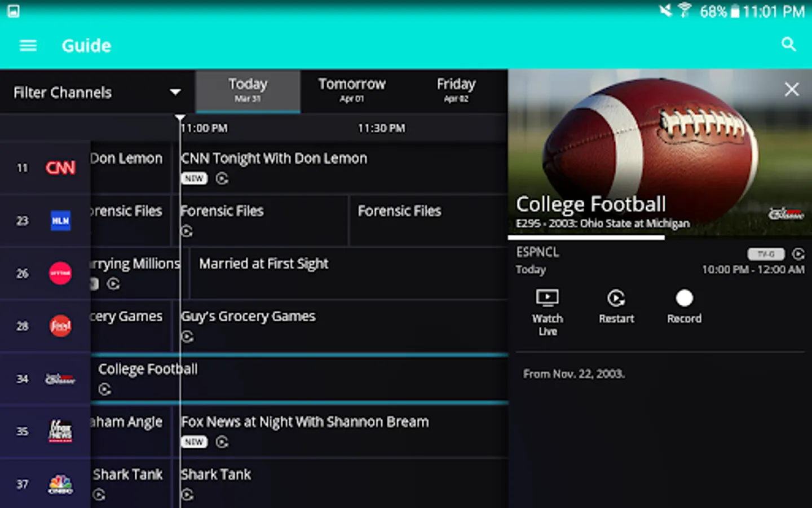Open Guy's Grocery Games 11:00 listing
Image resolution: width=812 pixels, height=508 pixels.
(x=344, y=326)
